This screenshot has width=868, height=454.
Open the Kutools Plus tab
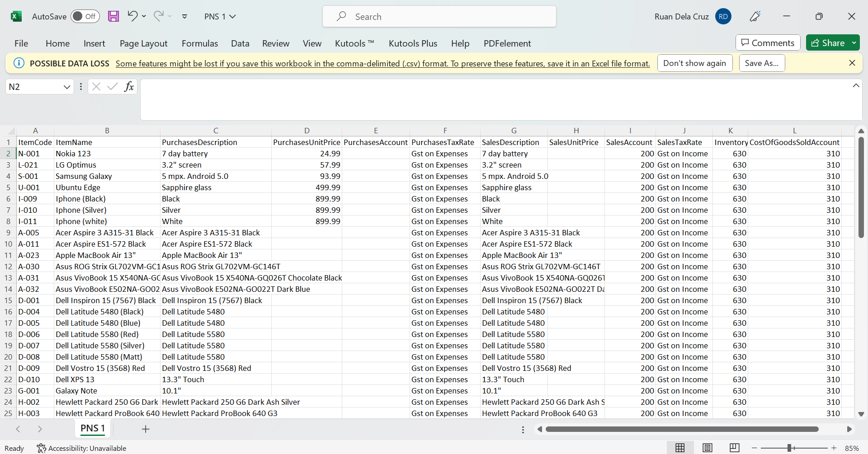coord(413,43)
